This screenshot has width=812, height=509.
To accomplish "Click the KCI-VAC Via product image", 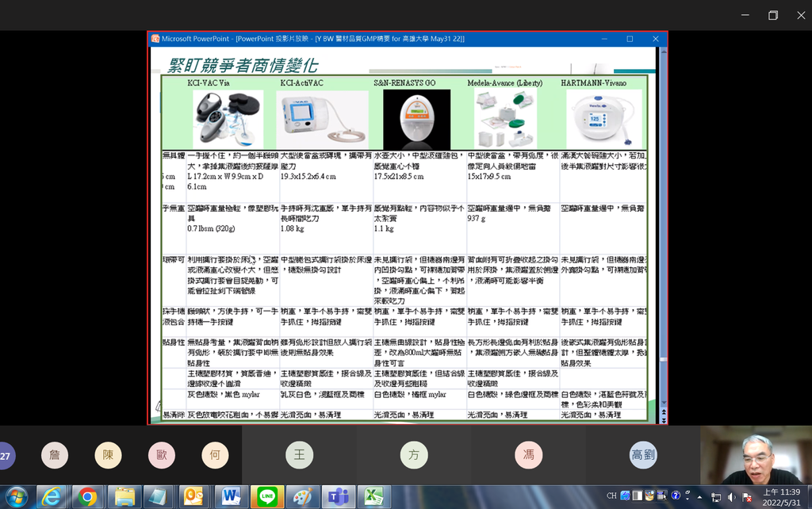I will tap(228, 120).
